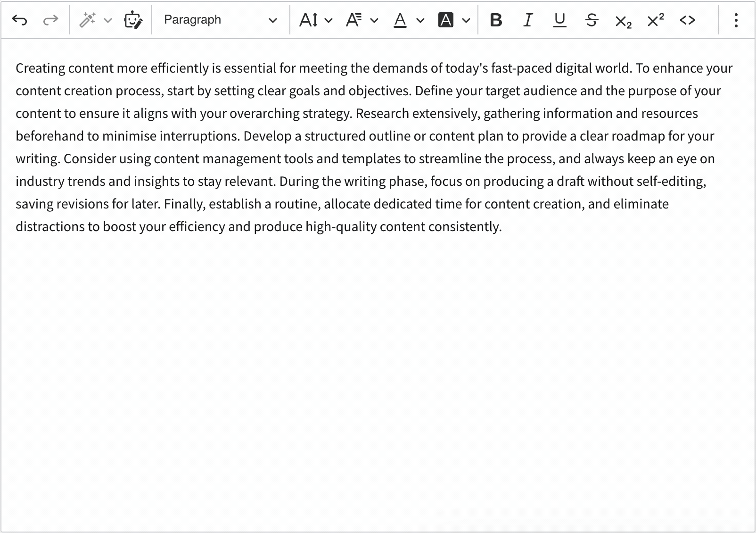Open the font family dropdown

click(362, 20)
